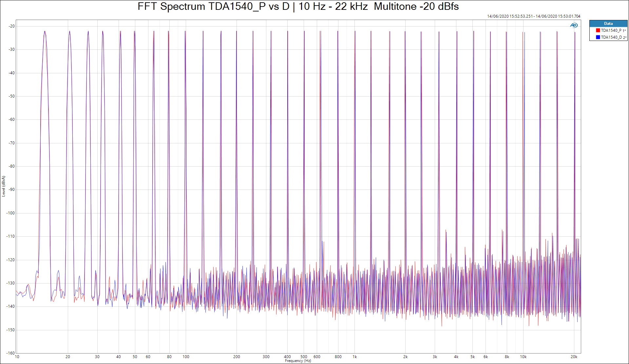Click the red TDA1540_P legend swatch

tap(598, 30)
